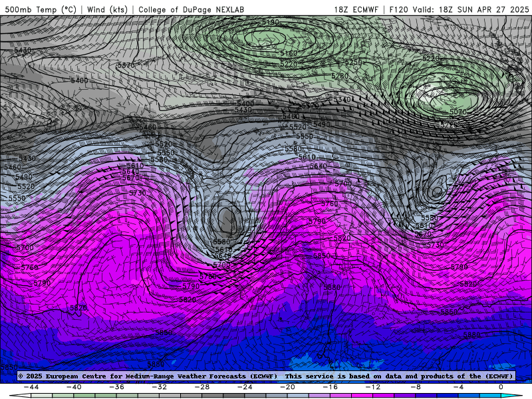Screen dimensions: 532x399
Task: Click the 0 color scale label
Action: coord(501,387)
